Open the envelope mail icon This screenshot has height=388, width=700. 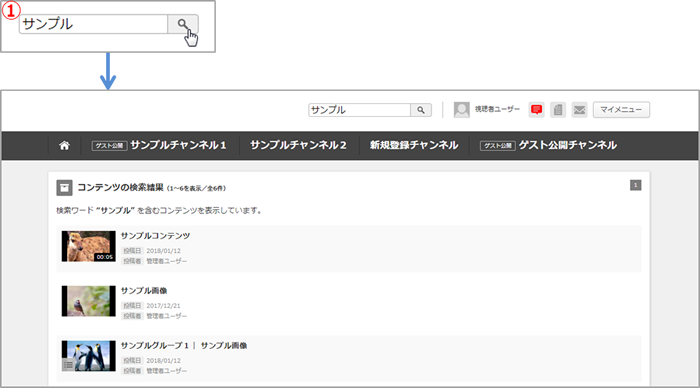click(x=579, y=109)
